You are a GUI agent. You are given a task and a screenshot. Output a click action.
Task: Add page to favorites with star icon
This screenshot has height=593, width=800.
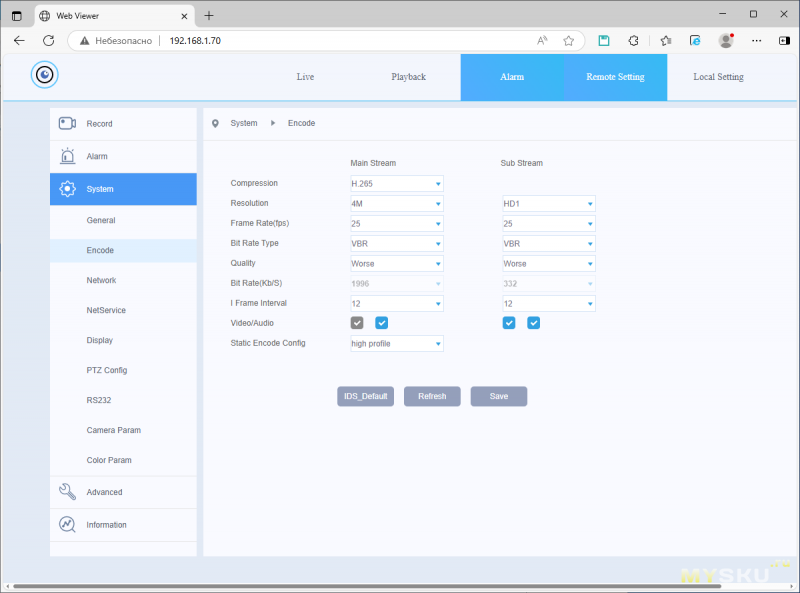pos(568,41)
